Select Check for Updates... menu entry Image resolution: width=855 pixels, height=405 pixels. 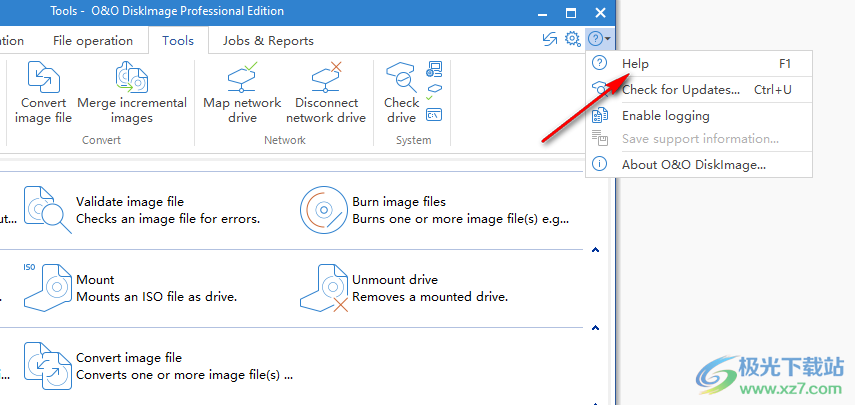[699, 89]
